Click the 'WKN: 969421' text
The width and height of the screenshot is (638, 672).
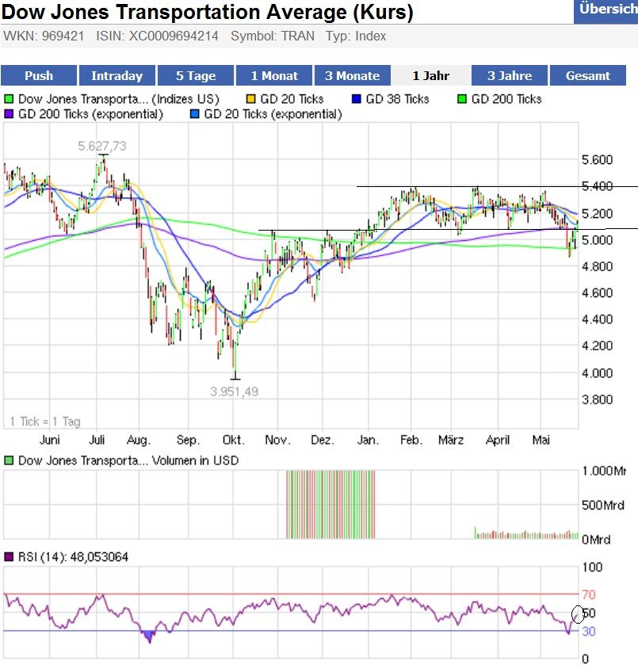tap(44, 36)
